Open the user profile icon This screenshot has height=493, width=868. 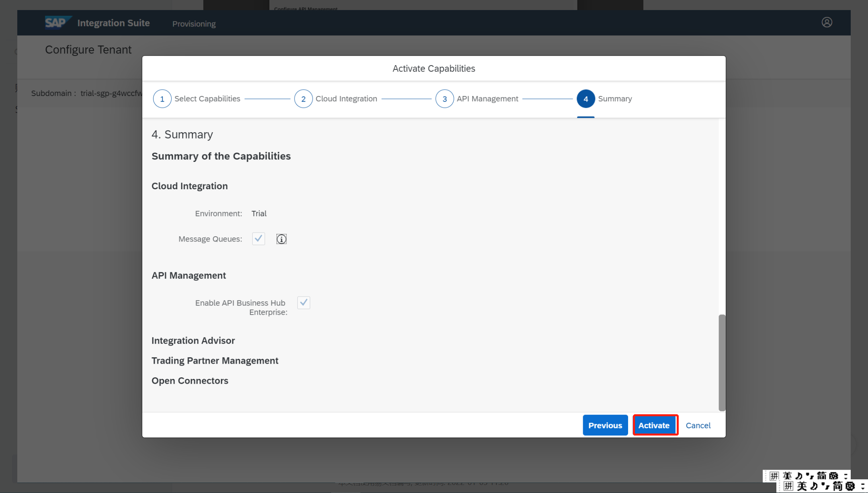[x=827, y=23]
